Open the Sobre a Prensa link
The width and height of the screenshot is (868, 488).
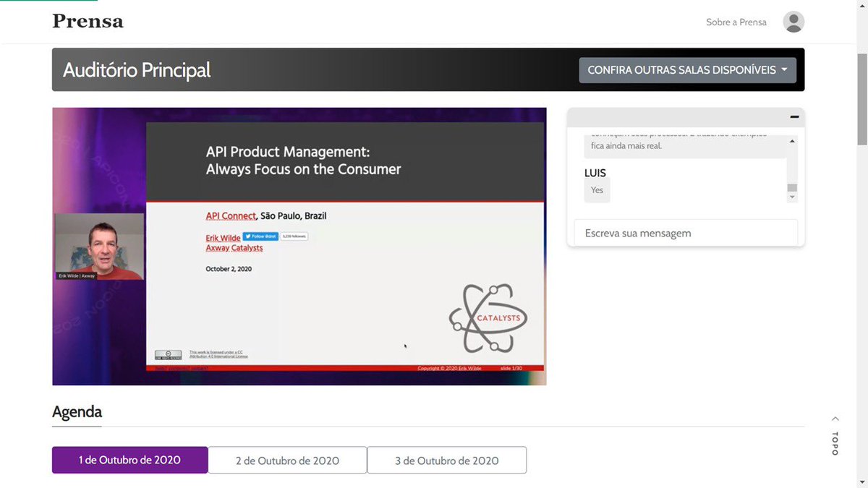tap(736, 22)
